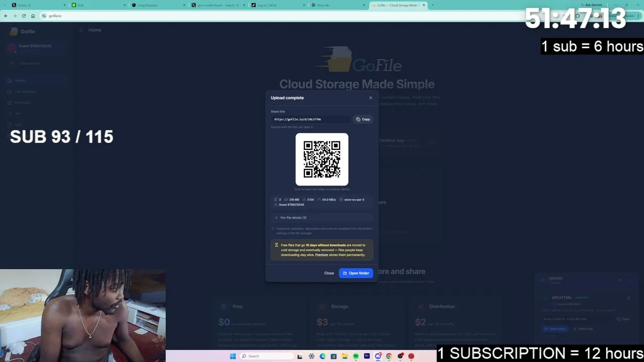Copy the share link in the dialog
644x362 pixels.
pos(363,119)
